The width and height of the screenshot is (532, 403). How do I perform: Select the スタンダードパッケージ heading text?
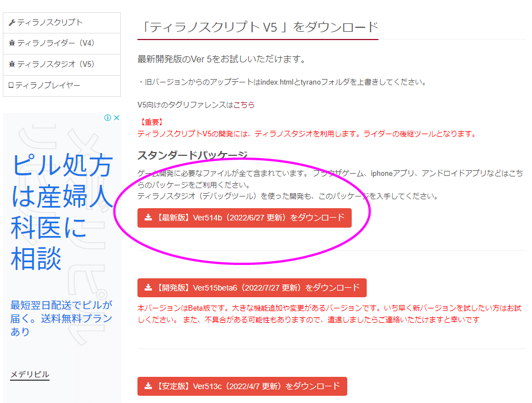pyautogui.click(x=193, y=155)
